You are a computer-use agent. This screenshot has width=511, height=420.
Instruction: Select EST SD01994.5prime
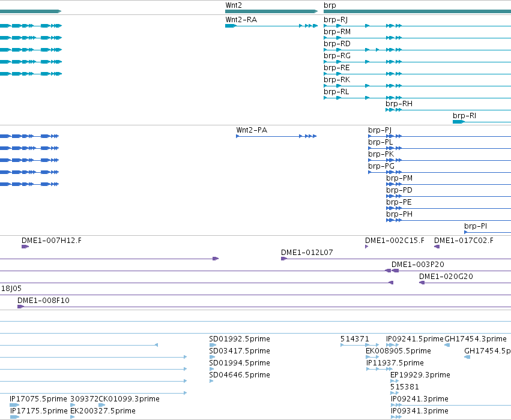tap(240, 363)
